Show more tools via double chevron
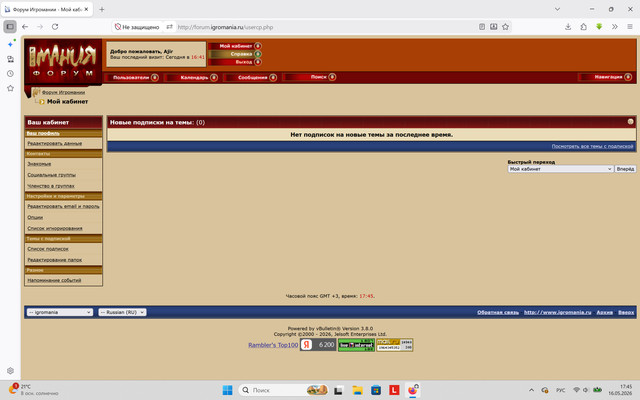This screenshot has width=640, height=400. [x=615, y=27]
